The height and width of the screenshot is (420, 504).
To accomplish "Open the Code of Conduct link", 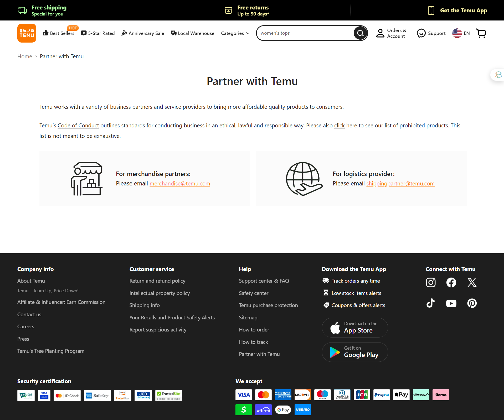I will 78,126.
